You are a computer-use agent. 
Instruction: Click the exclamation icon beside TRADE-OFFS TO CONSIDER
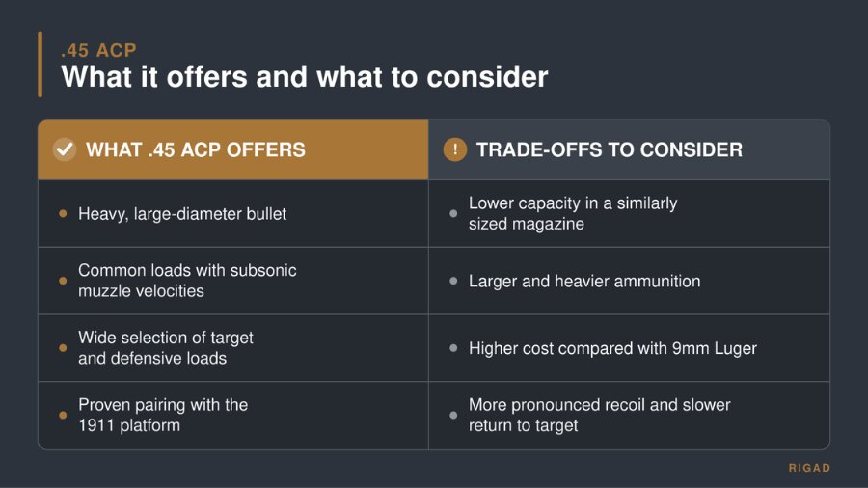point(455,149)
